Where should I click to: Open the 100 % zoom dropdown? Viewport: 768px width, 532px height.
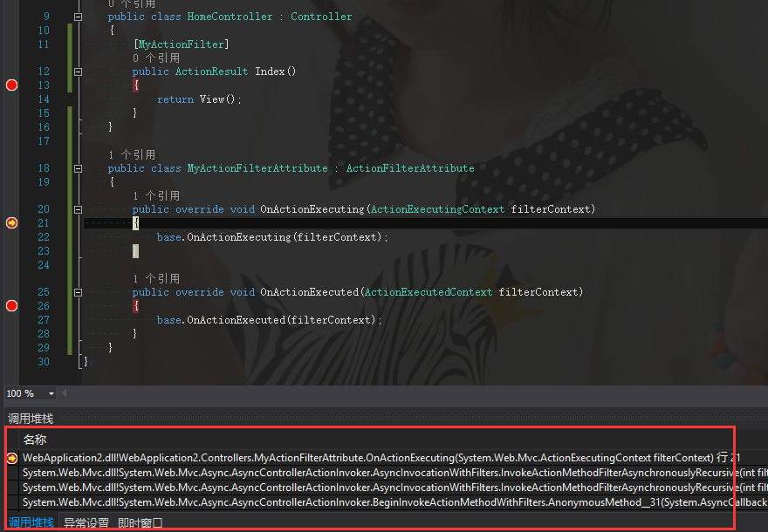(x=51, y=393)
